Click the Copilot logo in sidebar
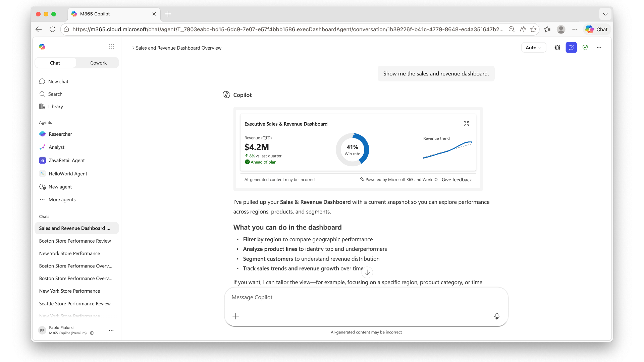 (42, 47)
